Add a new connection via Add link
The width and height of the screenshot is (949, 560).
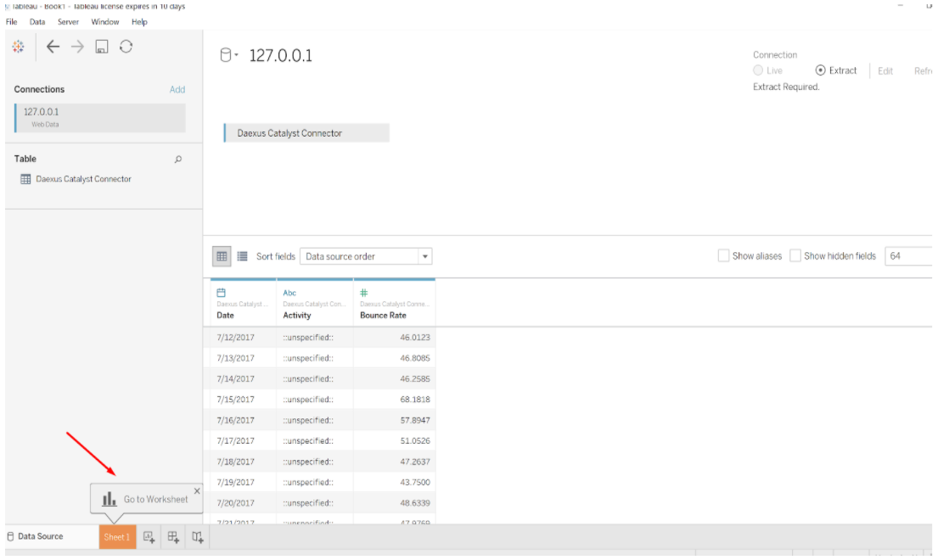(177, 89)
